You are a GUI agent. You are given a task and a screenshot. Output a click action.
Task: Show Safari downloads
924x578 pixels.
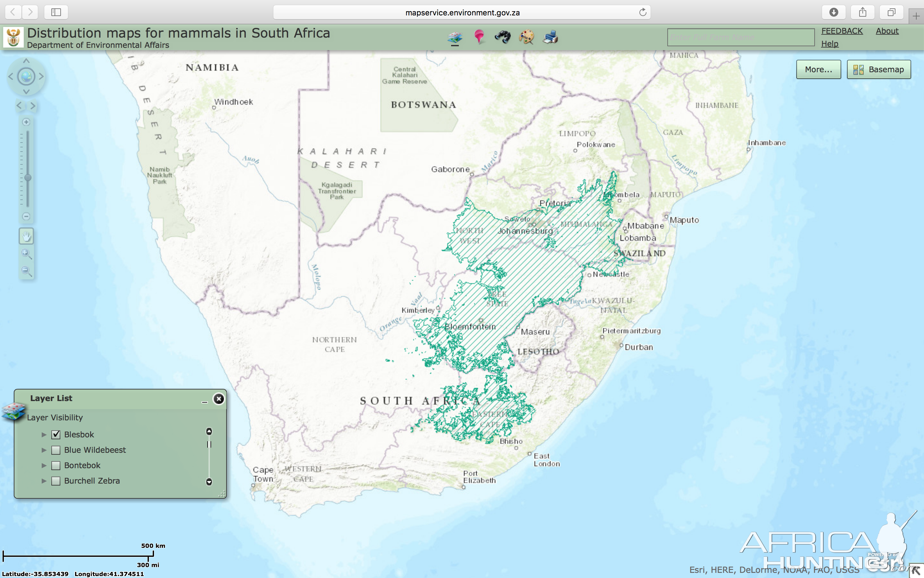(834, 12)
